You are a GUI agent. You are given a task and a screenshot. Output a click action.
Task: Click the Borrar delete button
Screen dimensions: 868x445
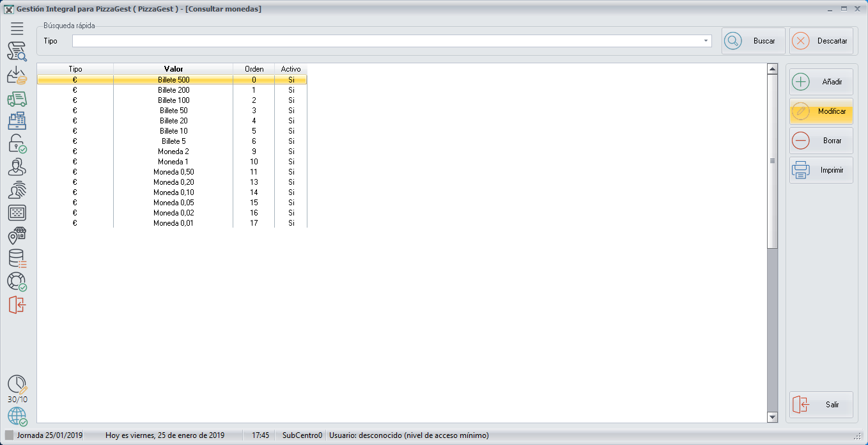pyautogui.click(x=821, y=141)
